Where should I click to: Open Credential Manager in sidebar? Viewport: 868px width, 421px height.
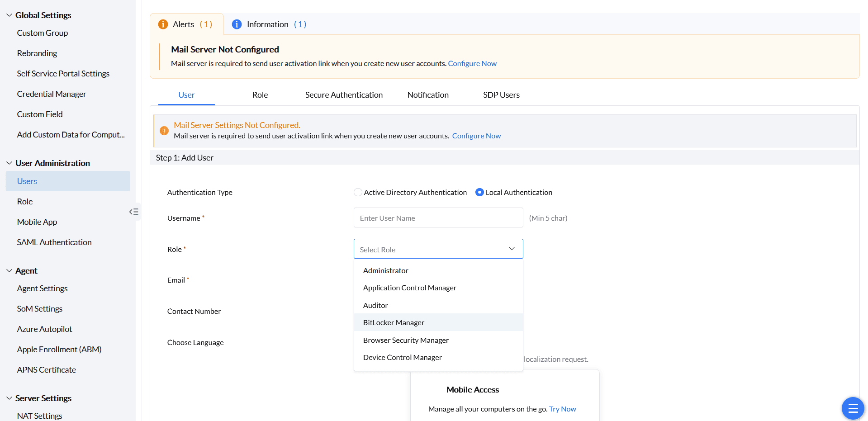[52, 94]
